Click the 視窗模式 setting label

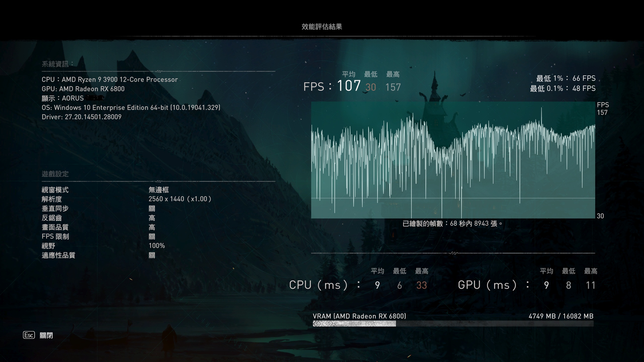[55, 190]
